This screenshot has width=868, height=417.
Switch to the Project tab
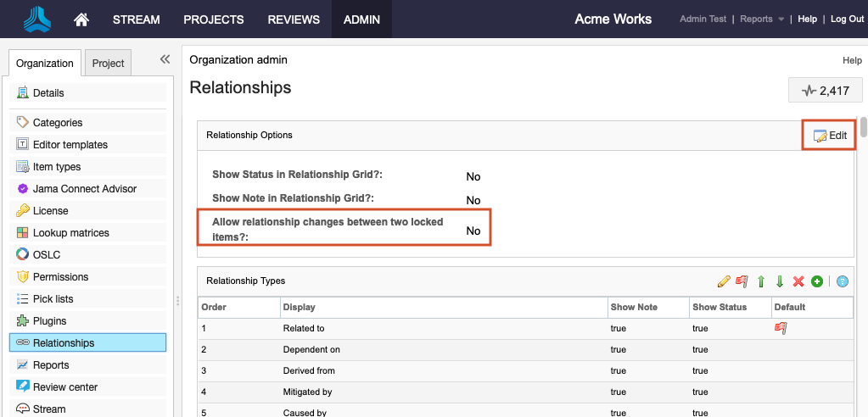[x=109, y=64]
